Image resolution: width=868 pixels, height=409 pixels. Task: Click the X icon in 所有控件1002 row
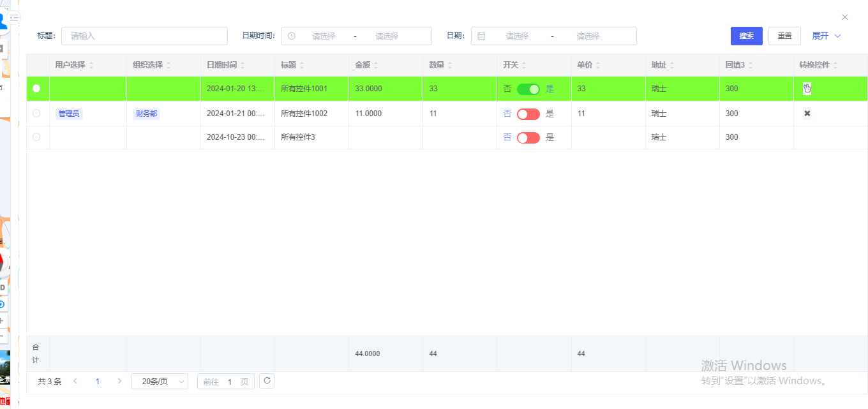(807, 114)
